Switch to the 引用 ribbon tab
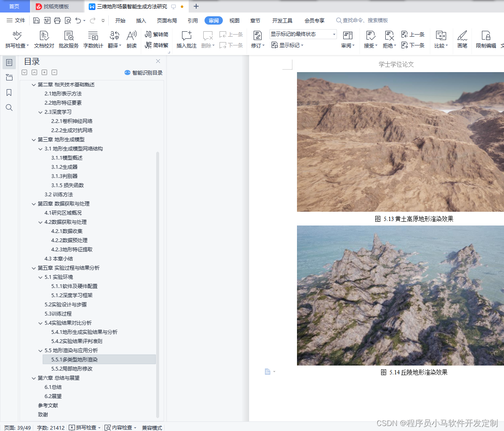This screenshot has width=504, height=431. click(193, 20)
